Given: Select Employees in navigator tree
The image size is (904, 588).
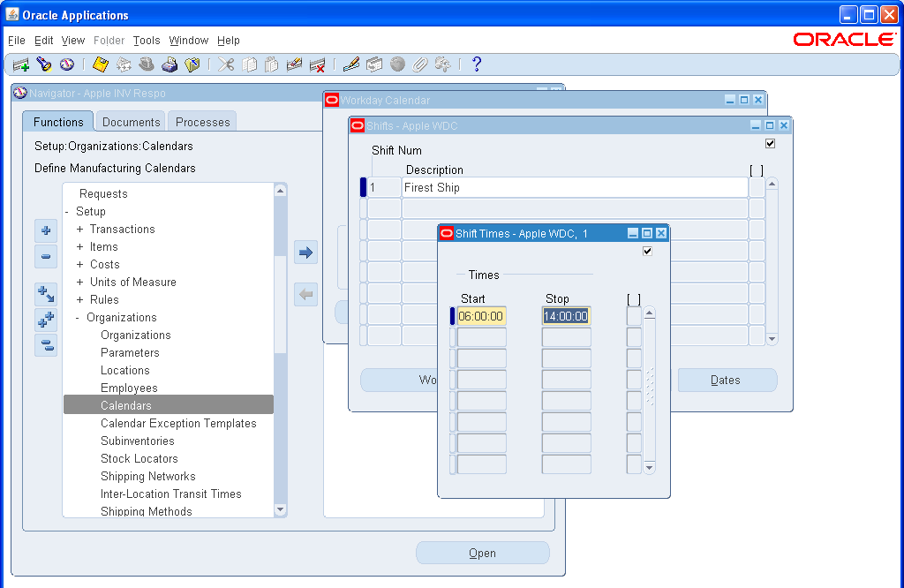Looking at the screenshot, I should (129, 388).
